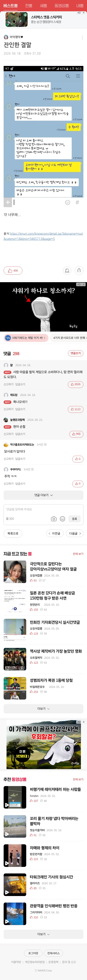Open the enuri source link
Screen dimensions: 87x980
click(43, 236)
